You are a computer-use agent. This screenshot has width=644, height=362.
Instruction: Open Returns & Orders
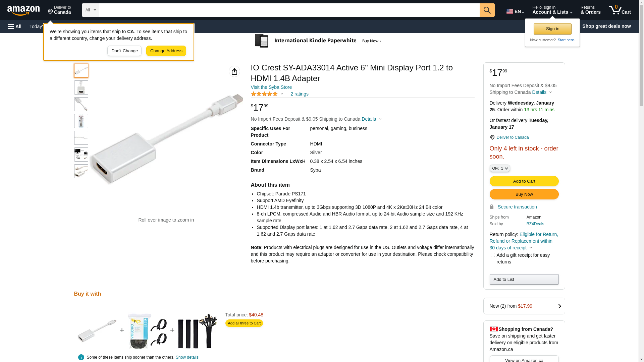coord(590,10)
